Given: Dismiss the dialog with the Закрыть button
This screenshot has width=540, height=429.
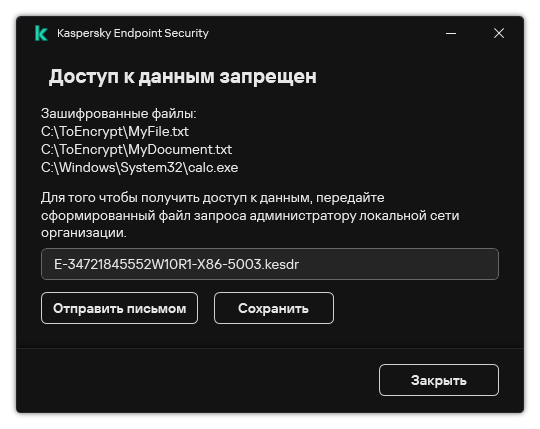Looking at the screenshot, I should click(439, 380).
